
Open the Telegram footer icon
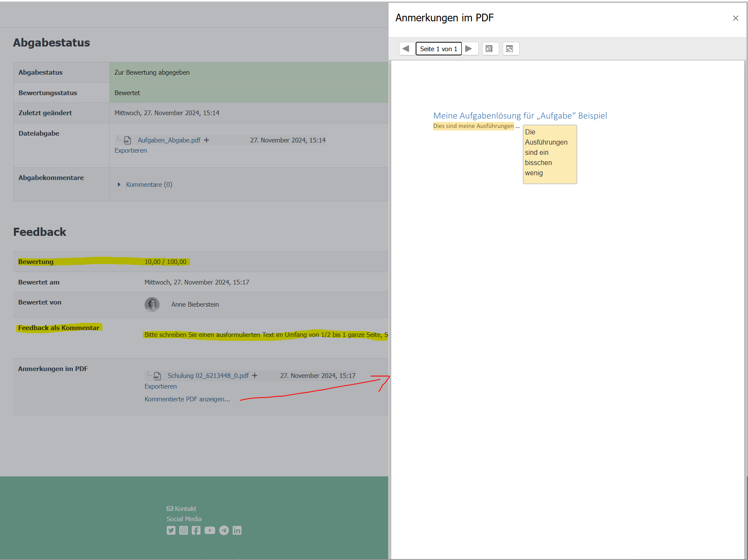(224, 530)
